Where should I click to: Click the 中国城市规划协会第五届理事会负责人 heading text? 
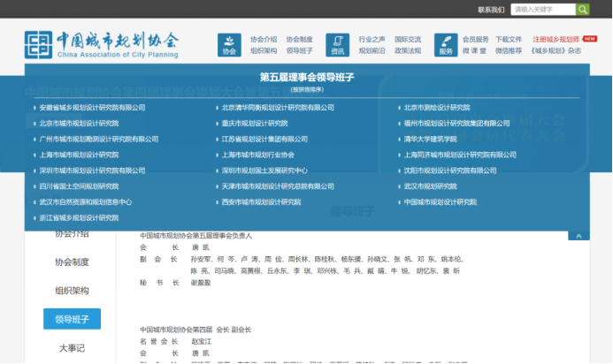pyautogui.click(x=195, y=236)
